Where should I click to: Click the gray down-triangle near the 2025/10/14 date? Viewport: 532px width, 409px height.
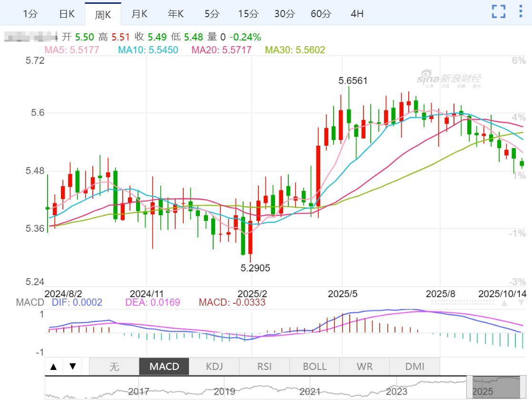pyautogui.click(x=521, y=303)
